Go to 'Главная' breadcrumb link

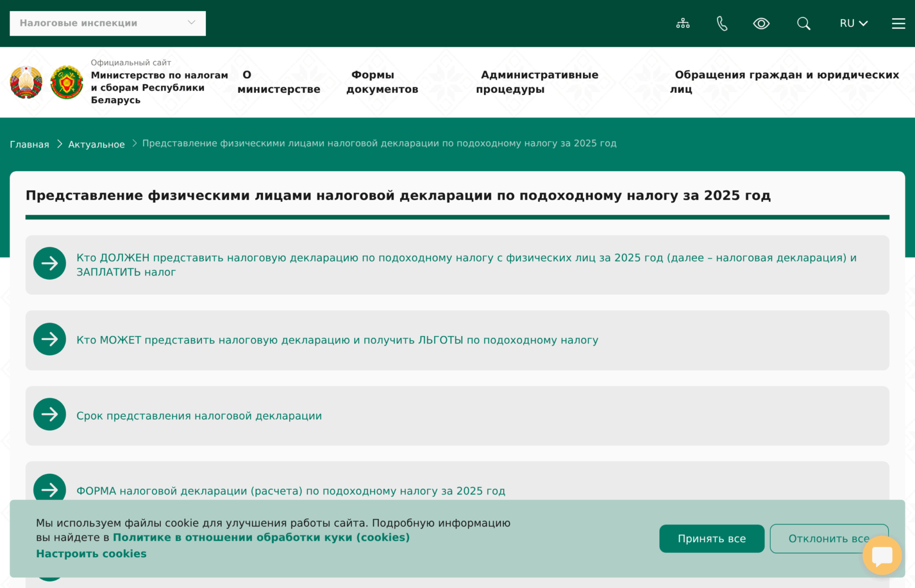point(29,144)
